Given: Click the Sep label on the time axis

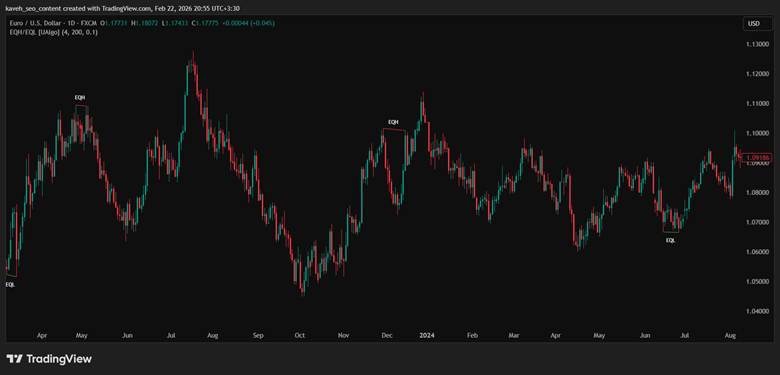Looking at the screenshot, I should click(x=258, y=336).
